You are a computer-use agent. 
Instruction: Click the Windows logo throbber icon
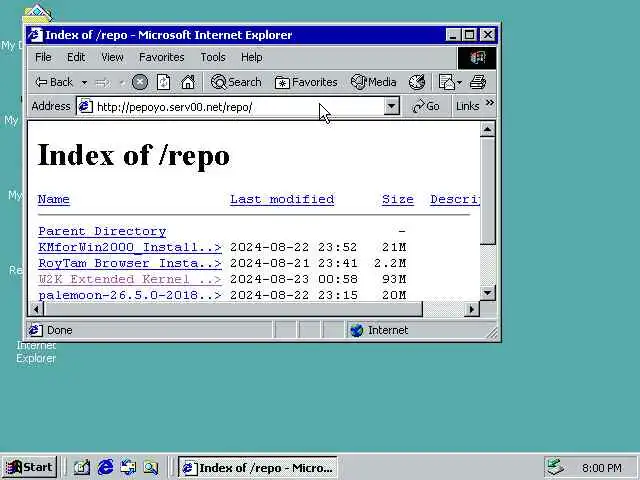pyautogui.click(x=477, y=58)
